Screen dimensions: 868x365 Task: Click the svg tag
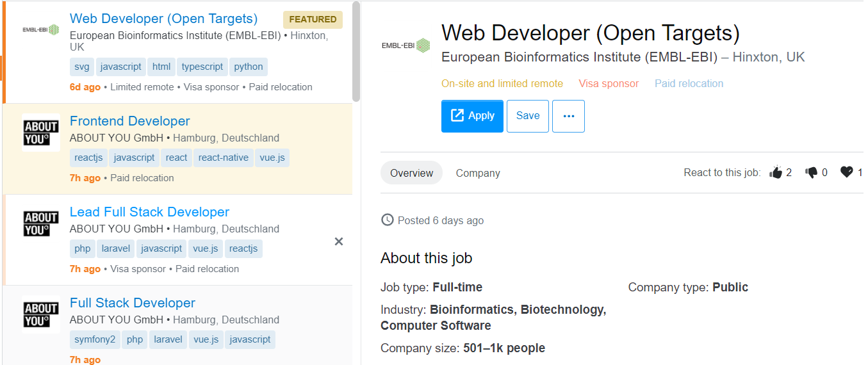point(82,67)
